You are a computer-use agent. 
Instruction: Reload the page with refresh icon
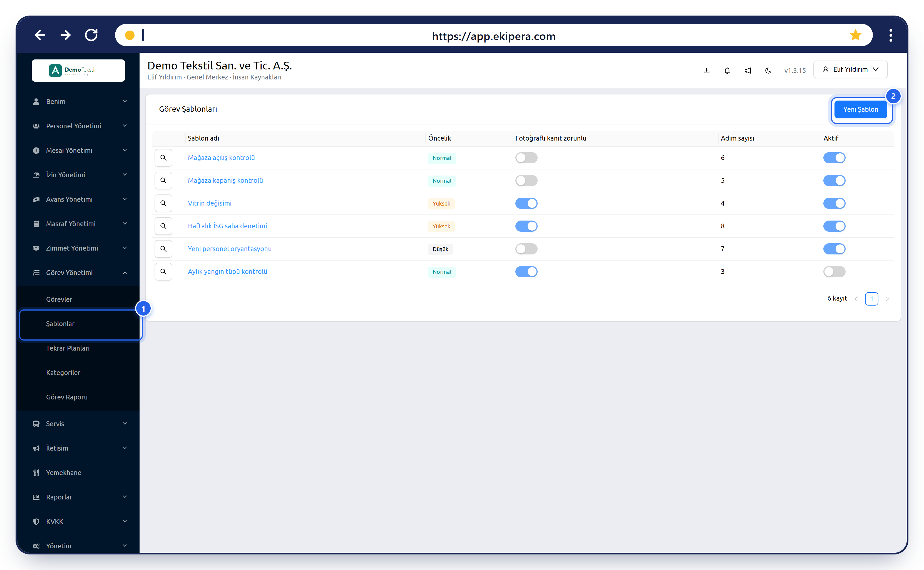pos(91,35)
